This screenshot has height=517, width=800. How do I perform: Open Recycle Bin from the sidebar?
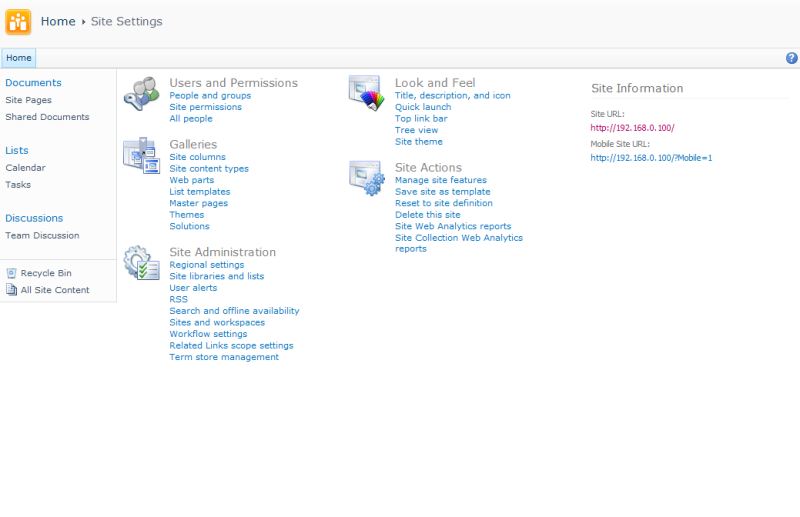46,273
